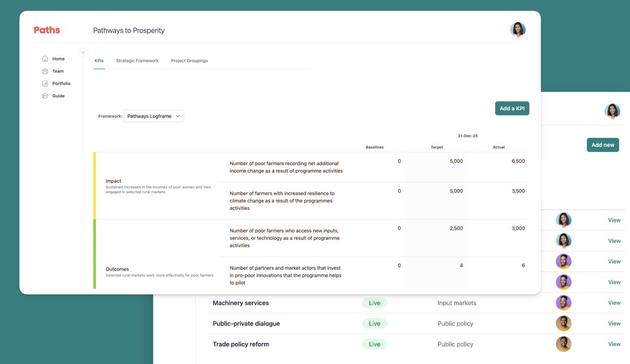Switch to the KPIs tab
Screen dimensions: 630x364
pyautogui.click(x=99, y=61)
